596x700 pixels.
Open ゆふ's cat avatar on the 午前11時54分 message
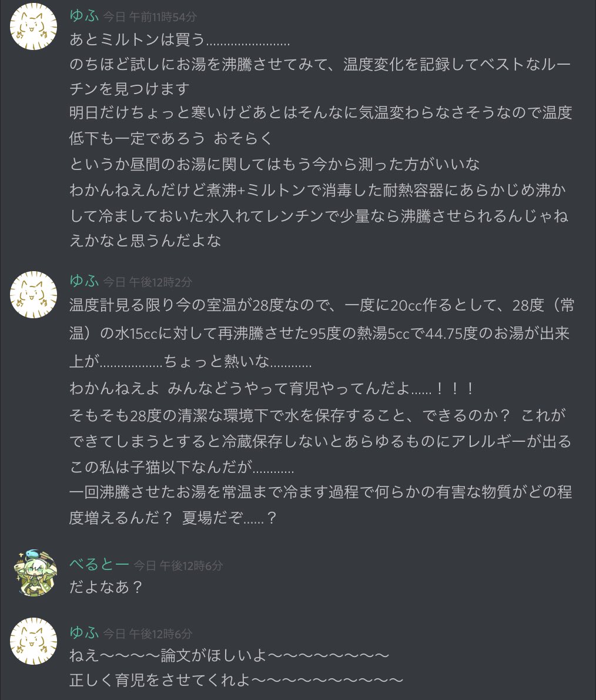click(34, 26)
